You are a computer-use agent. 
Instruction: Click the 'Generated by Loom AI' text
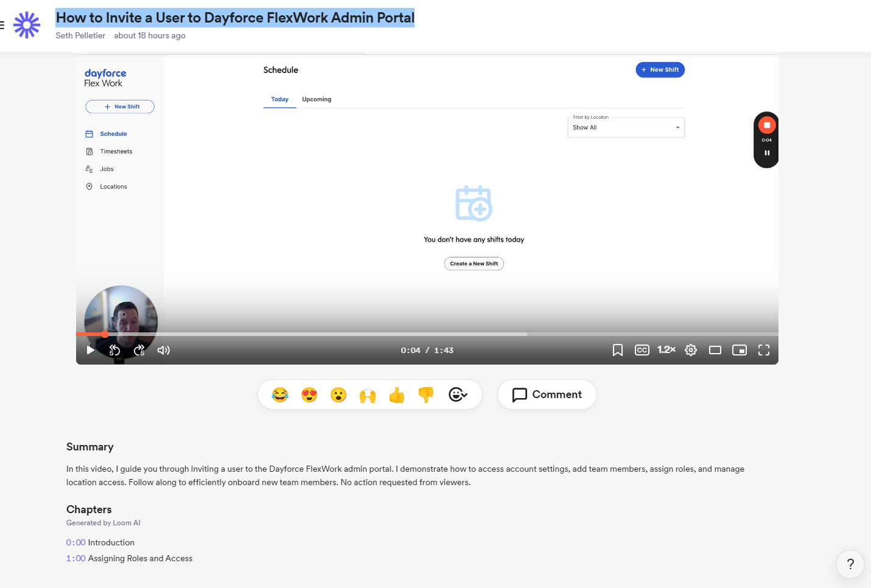[103, 523]
